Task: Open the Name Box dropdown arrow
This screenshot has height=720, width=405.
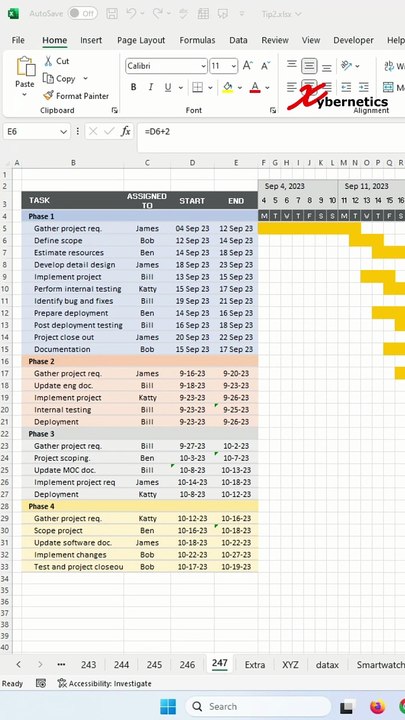Action: coord(64,132)
